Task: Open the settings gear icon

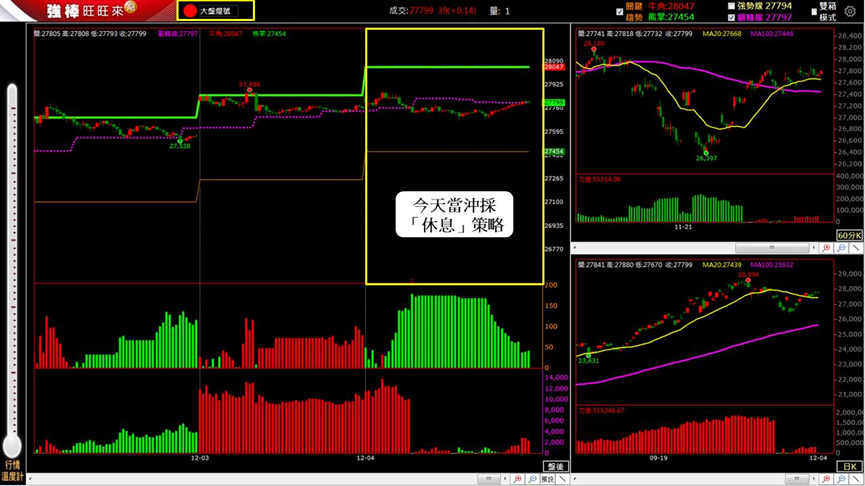Action: click(x=850, y=11)
